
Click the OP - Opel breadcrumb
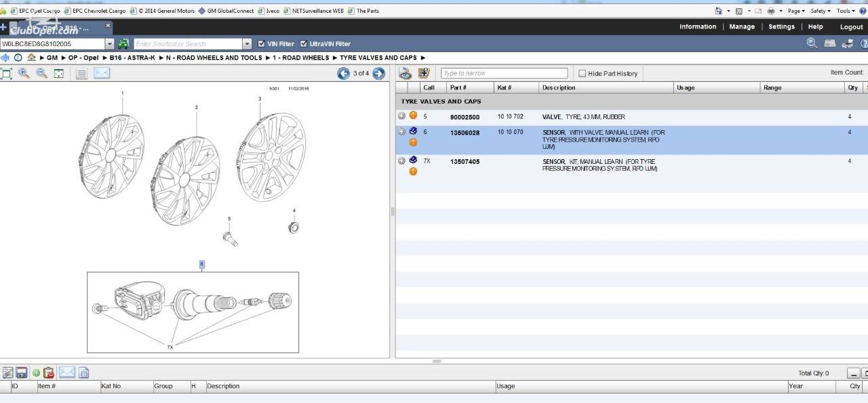(83, 58)
